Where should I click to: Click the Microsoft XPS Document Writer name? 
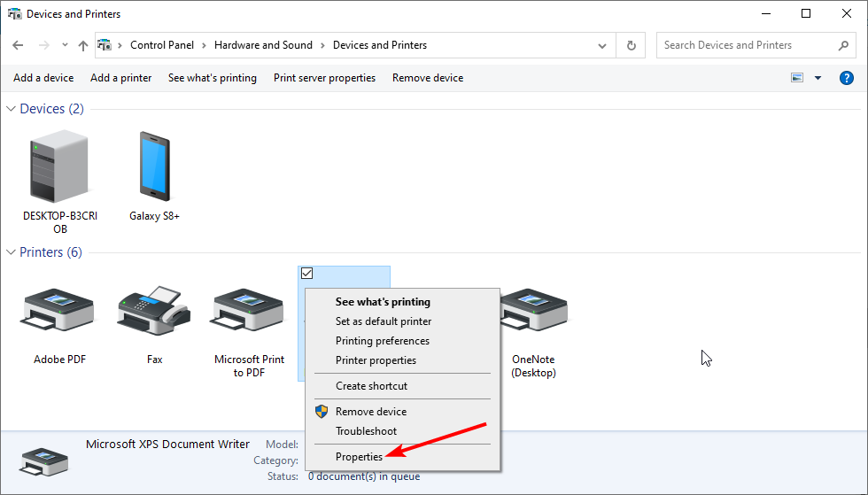pos(167,444)
